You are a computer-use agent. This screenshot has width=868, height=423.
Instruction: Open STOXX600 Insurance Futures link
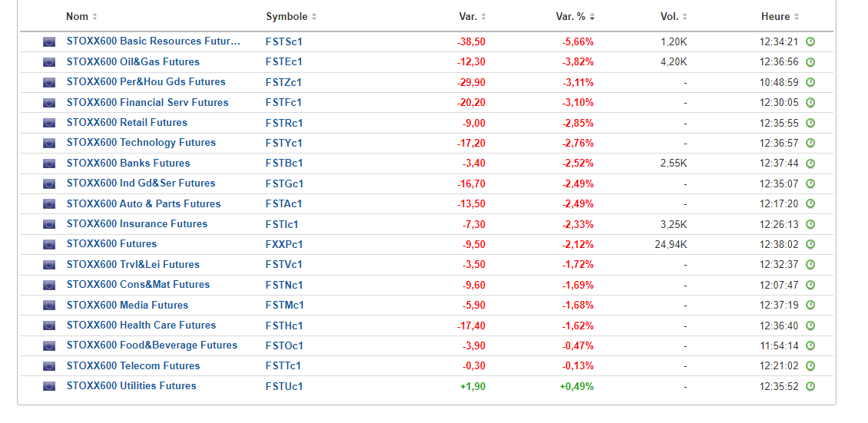(x=137, y=224)
